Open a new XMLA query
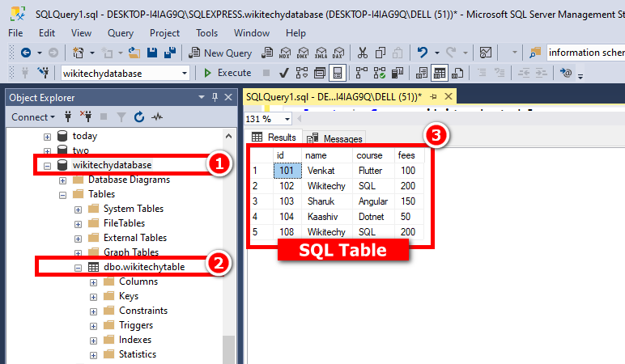This screenshot has height=364, width=625. coord(321,53)
